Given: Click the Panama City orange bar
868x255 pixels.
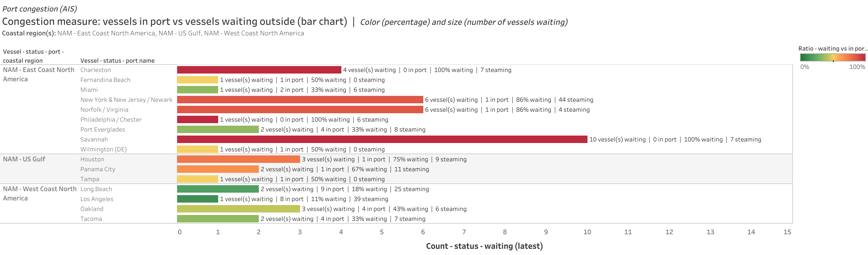Looking at the screenshot, I should point(218,169).
